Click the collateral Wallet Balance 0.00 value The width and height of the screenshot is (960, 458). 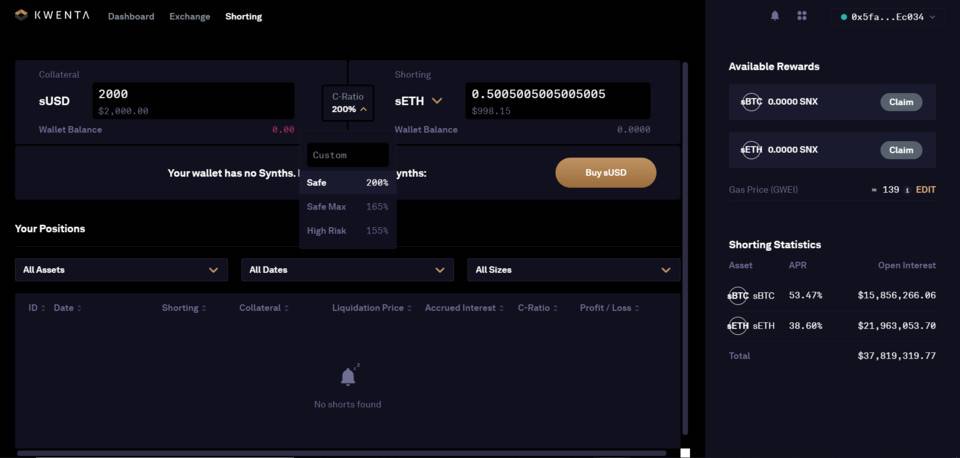pyautogui.click(x=283, y=130)
